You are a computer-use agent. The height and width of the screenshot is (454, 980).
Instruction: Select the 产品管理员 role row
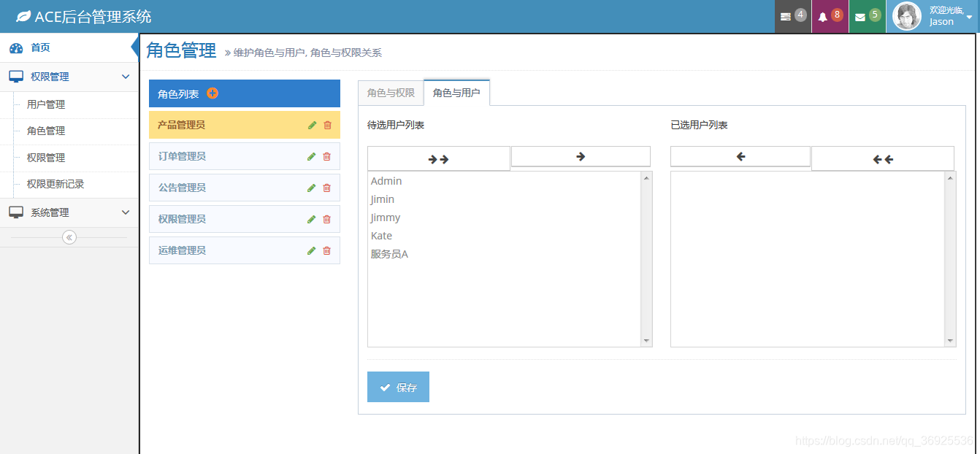click(x=245, y=125)
